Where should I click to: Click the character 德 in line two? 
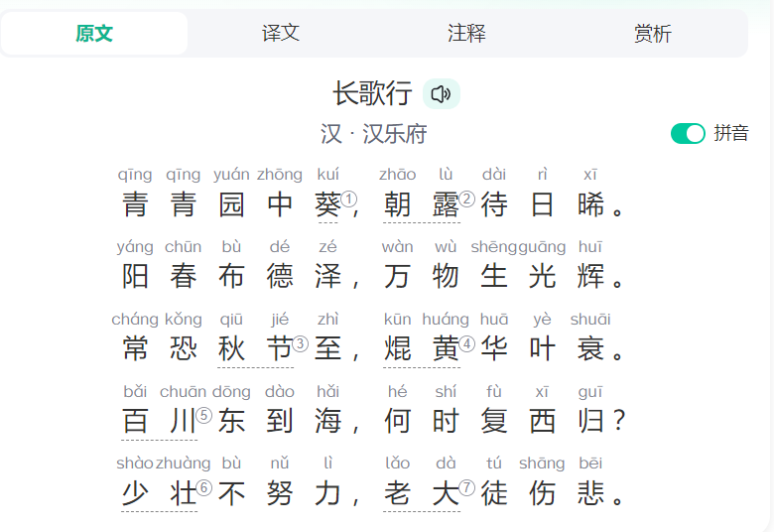click(280, 277)
